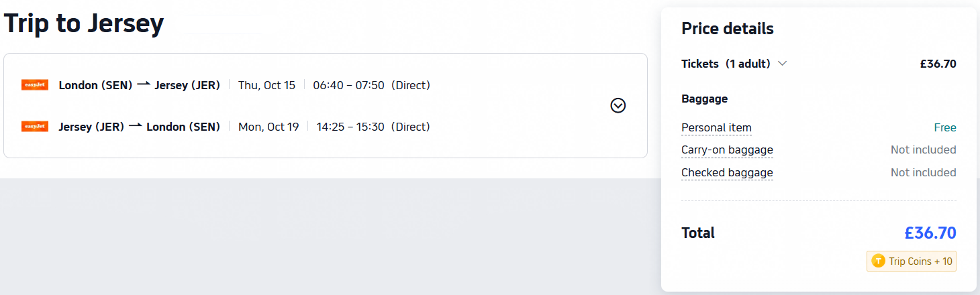Click the Trip Coins gold coin icon

[878, 261]
